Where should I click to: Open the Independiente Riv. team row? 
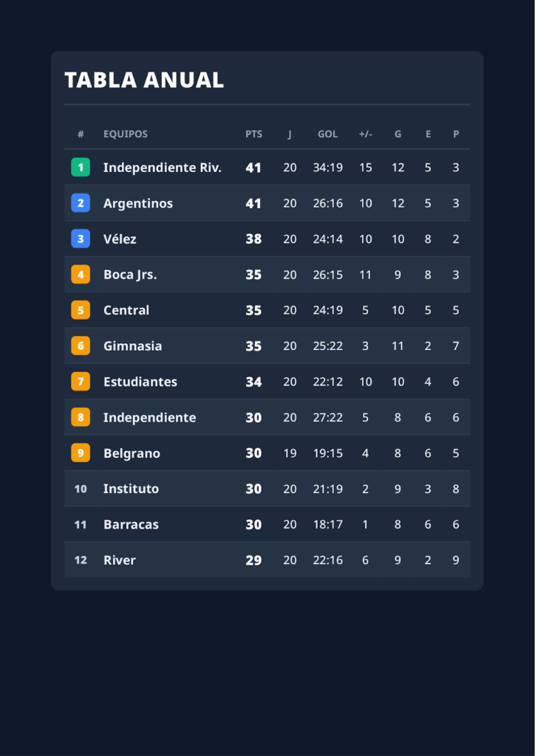[x=267, y=168]
